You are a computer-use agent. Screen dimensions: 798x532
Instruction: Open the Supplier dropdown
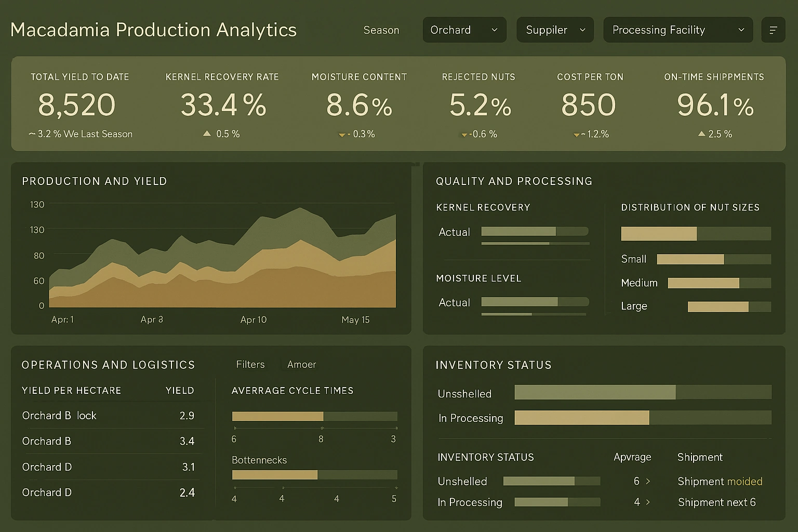pyautogui.click(x=555, y=30)
